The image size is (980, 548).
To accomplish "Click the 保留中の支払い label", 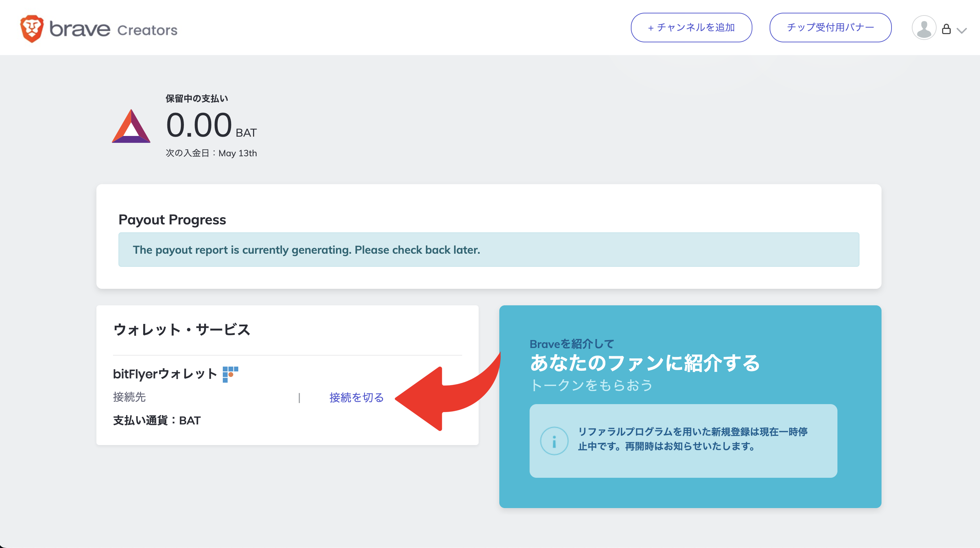I will (197, 98).
